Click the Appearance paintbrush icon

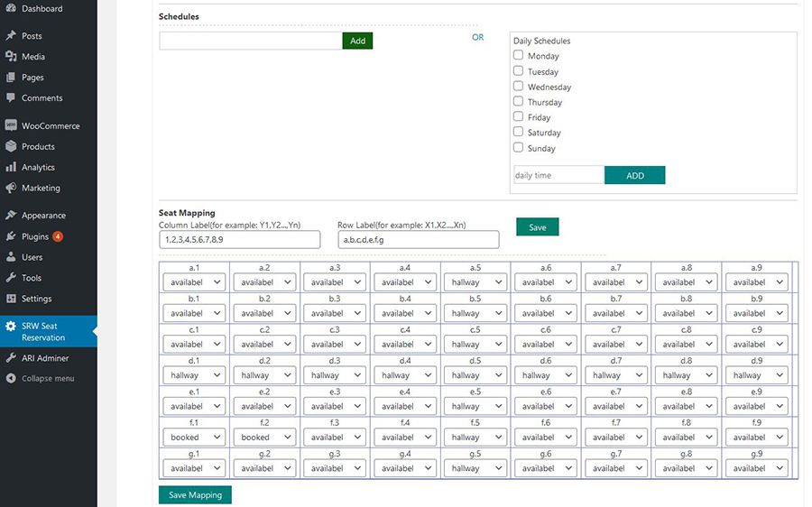click(x=11, y=216)
